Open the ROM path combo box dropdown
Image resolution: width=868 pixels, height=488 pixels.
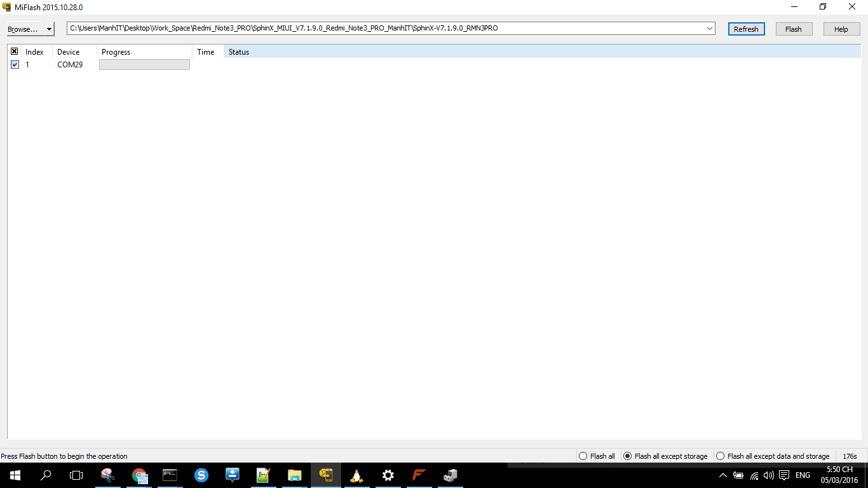[x=709, y=29]
